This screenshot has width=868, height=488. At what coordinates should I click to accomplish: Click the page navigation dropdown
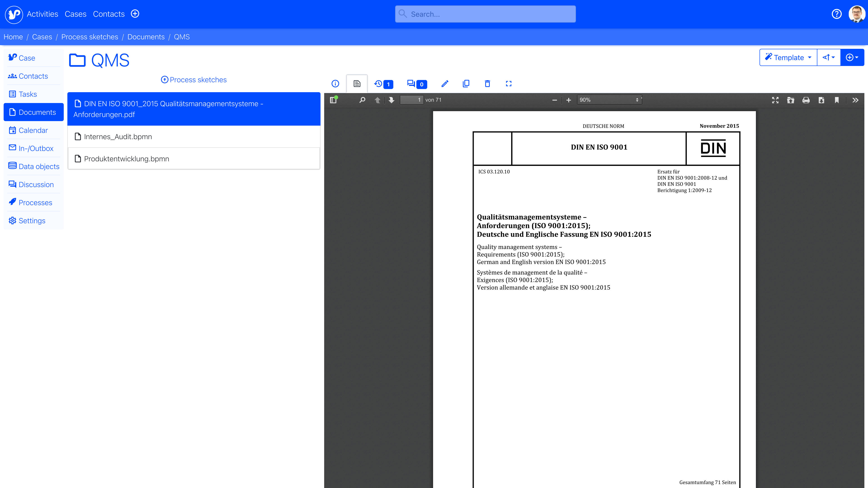(411, 99)
